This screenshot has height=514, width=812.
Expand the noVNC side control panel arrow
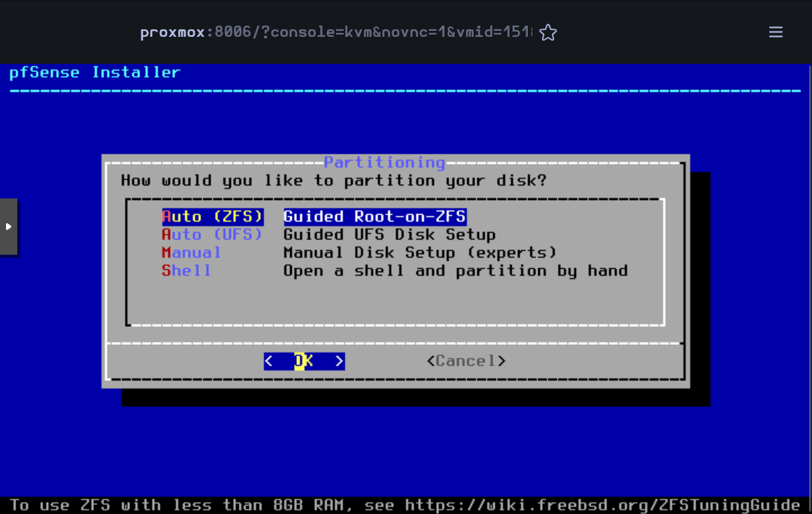8,227
